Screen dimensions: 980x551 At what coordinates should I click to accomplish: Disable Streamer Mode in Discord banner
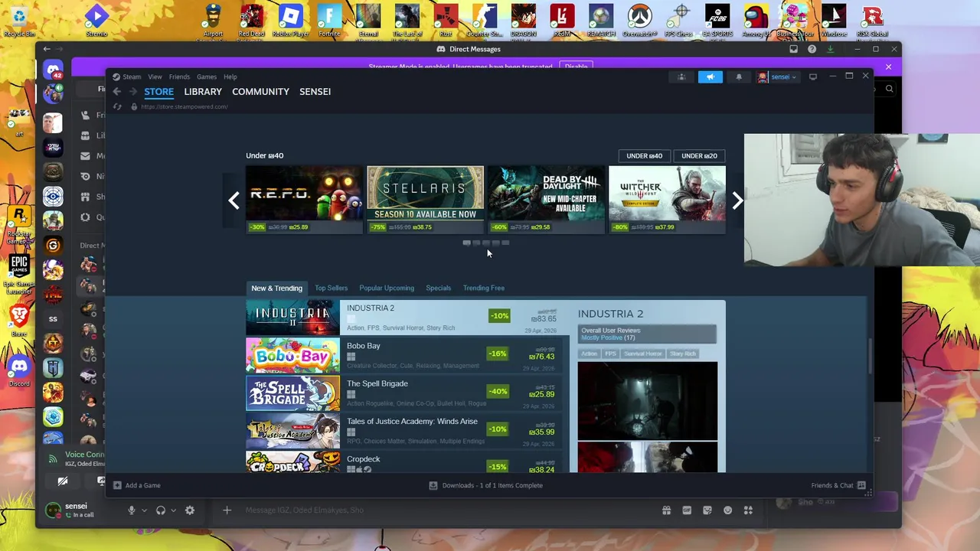[576, 66]
